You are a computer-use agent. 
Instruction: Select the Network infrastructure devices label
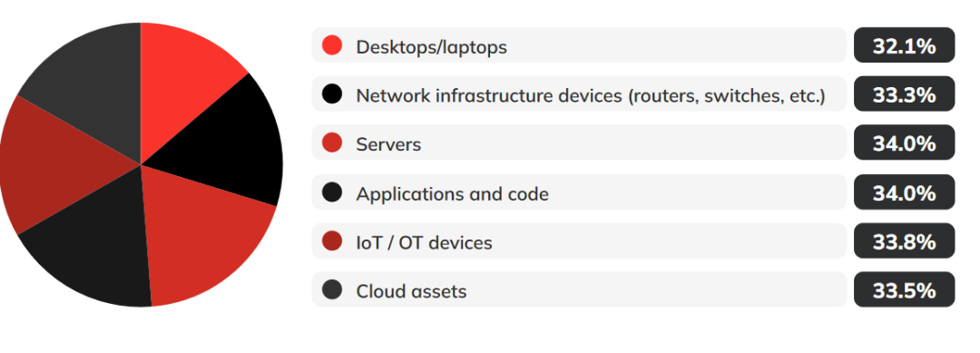591,95
